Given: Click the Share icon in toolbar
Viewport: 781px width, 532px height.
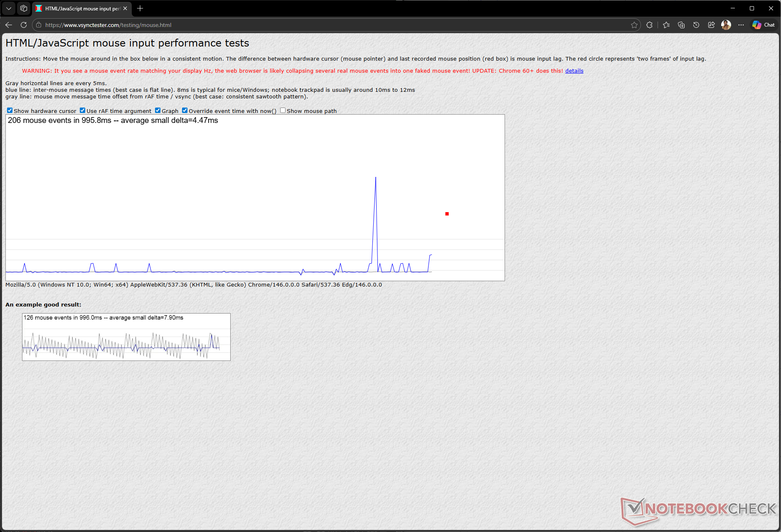Looking at the screenshot, I should 711,25.
